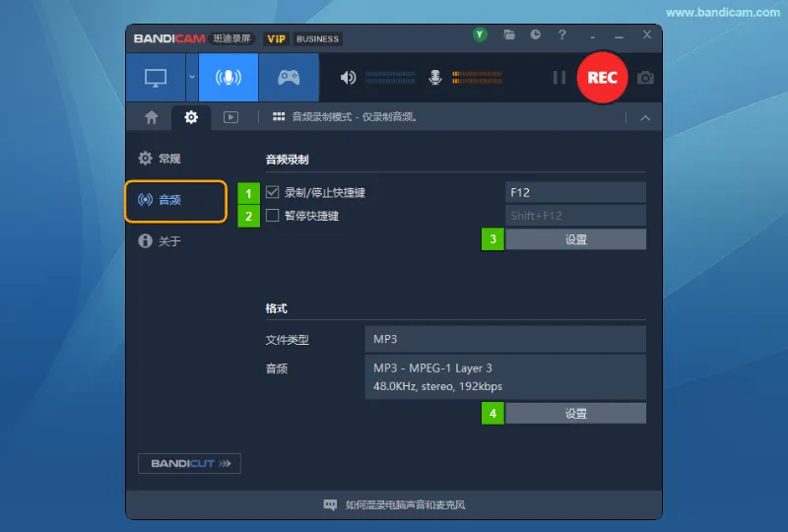This screenshot has height=532, width=788.
Task: Adjust the microphone level bar
Action: click(x=477, y=78)
